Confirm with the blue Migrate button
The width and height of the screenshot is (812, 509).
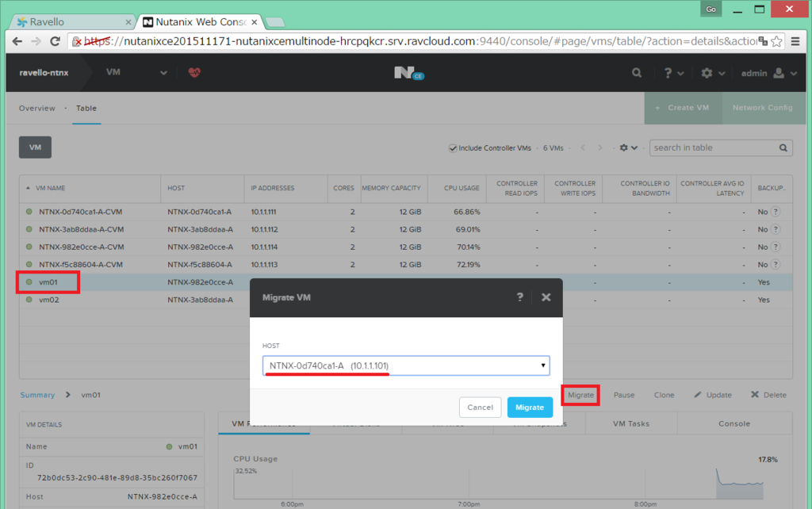[530, 408]
